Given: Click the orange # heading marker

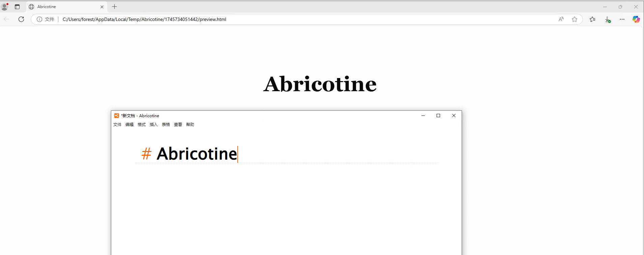Looking at the screenshot, I should [x=146, y=154].
